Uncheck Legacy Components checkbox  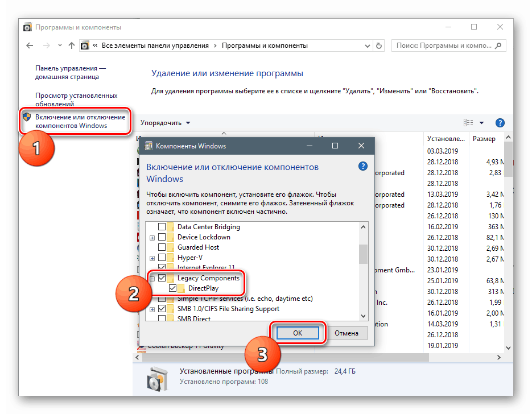click(x=162, y=278)
